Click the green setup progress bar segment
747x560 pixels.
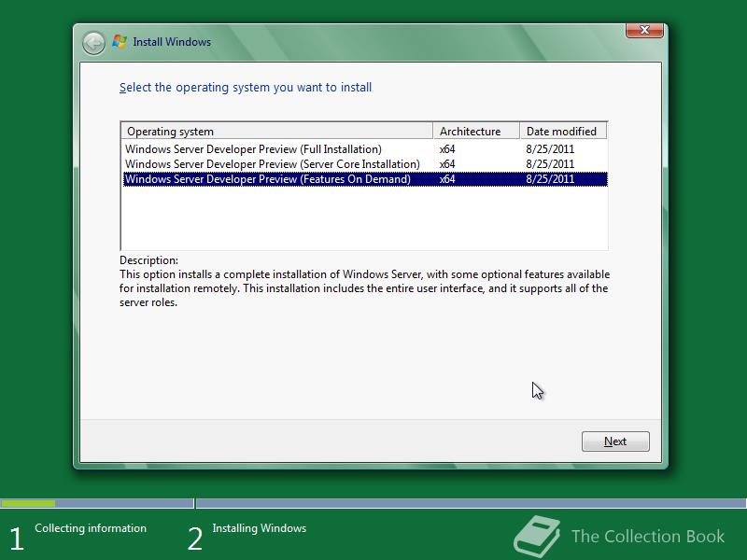coord(28,503)
